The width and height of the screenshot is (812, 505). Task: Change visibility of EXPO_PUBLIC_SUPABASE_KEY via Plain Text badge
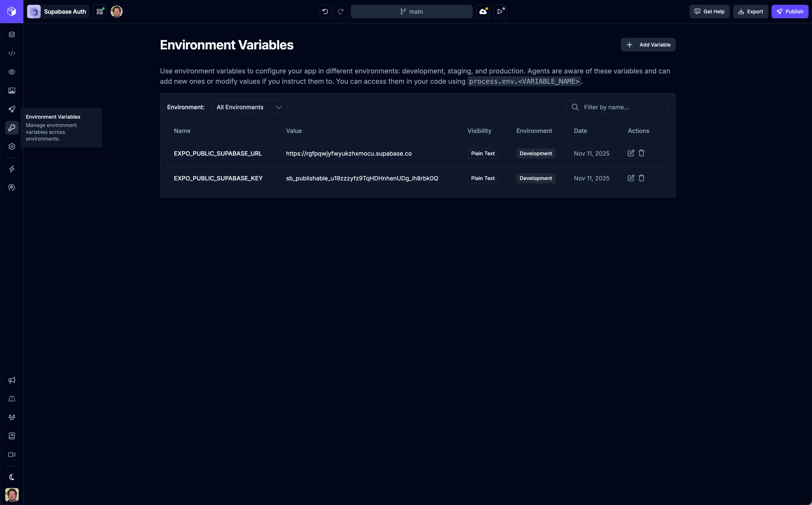[x=482, y=178]
